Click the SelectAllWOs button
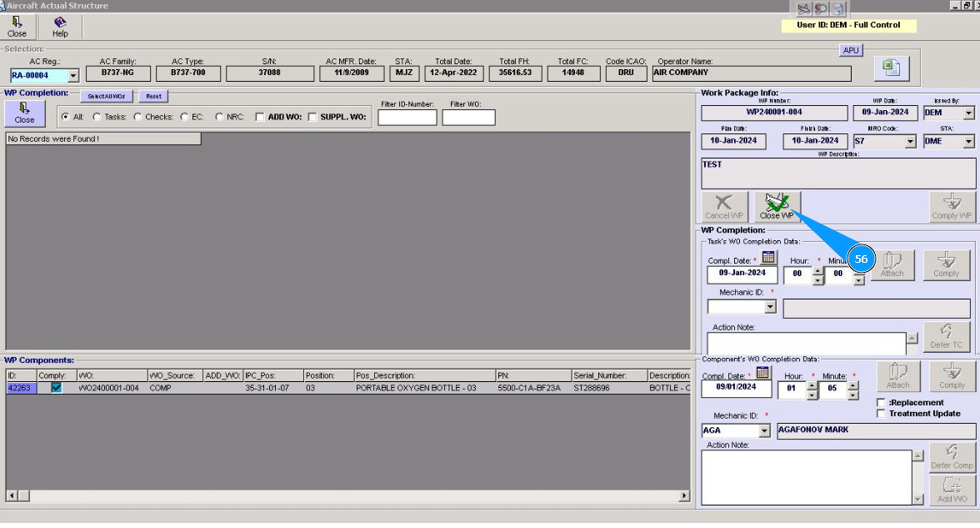This screenshot has width=980, height=528. click(x=107, y=97)
